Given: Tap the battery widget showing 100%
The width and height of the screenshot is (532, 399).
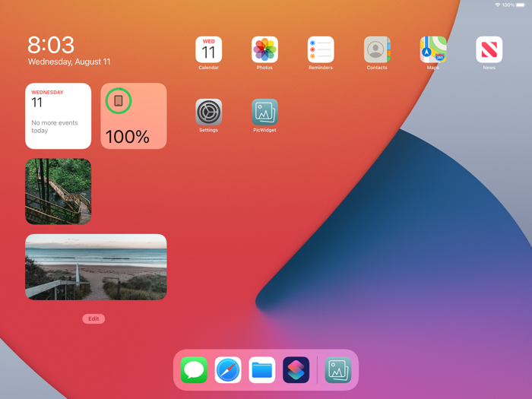Looking at the screenshot, I should tap(134, 116).
